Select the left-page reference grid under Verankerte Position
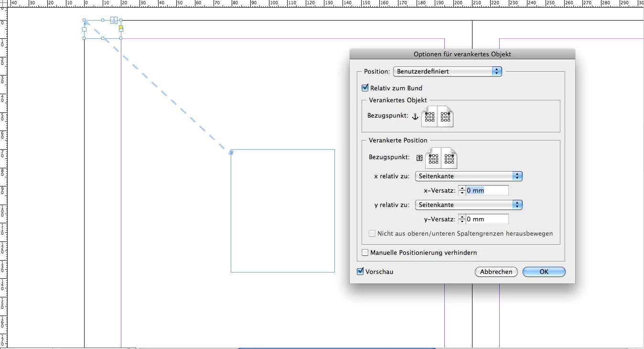 click(x=433, y=158)
